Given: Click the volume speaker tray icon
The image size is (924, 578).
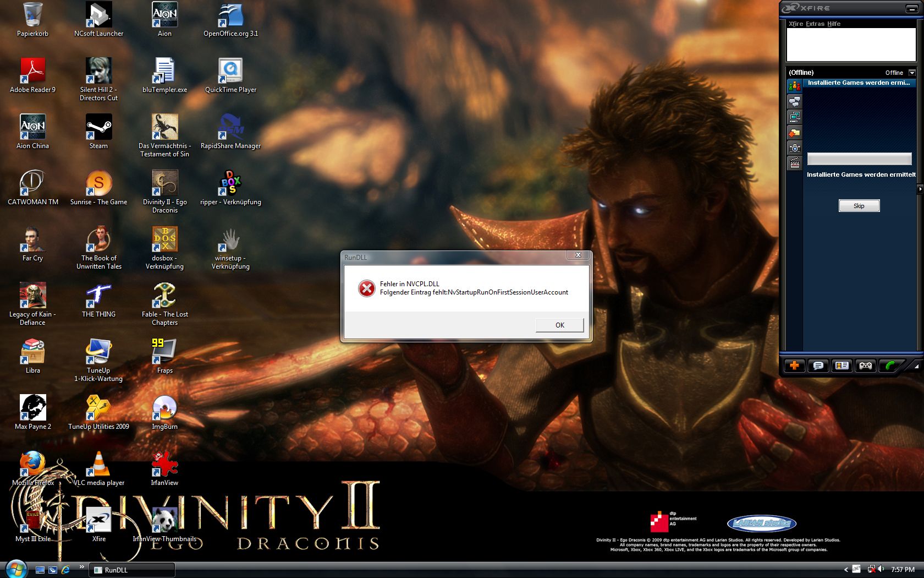Looking at the screenshot, I should click(x=881, y=569).
